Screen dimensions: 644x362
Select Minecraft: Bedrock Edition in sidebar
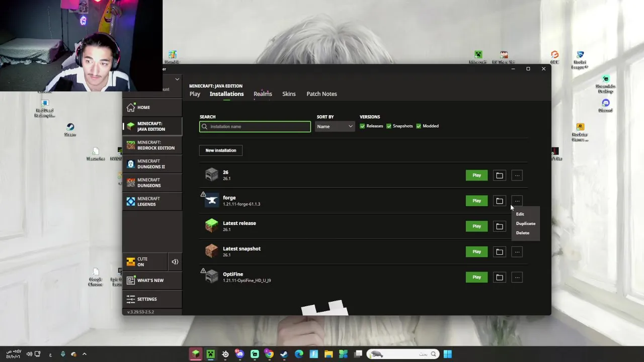[x=152, y=145]
